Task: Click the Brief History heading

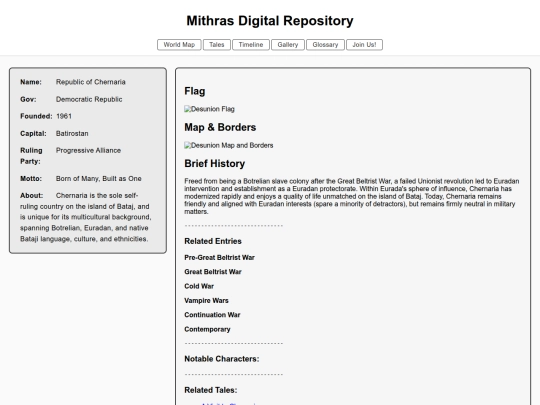Action: pyautogui.click(x=215, y=164)
